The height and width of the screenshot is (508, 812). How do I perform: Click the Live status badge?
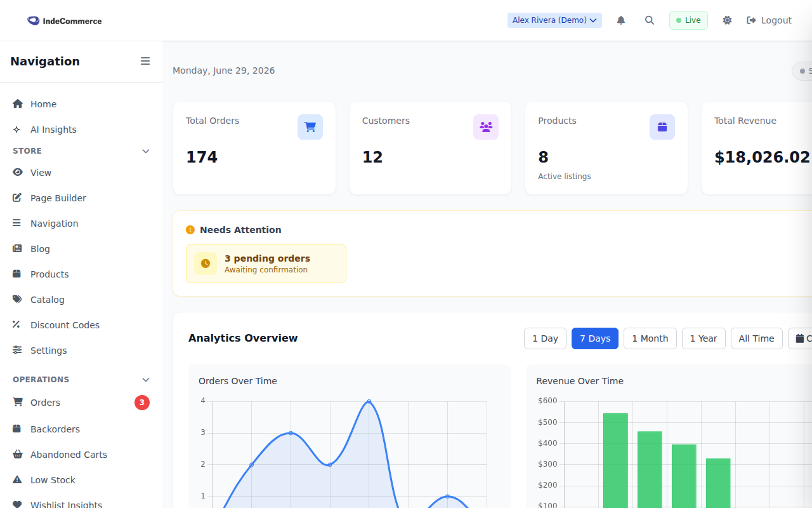coord(688,20)
